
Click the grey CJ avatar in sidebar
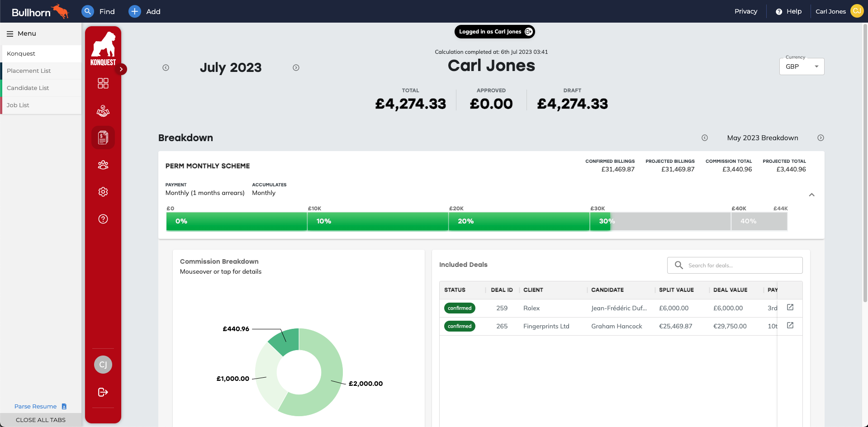pos(103,365)
